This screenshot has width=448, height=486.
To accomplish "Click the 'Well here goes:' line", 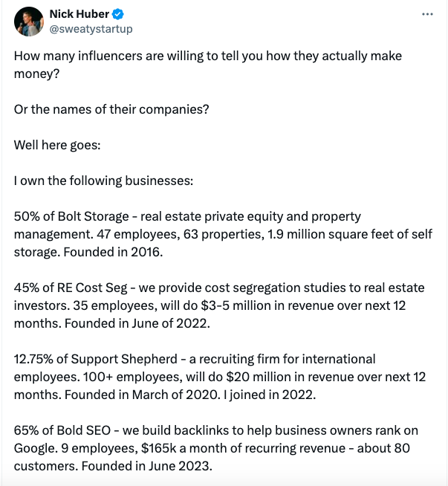I will [57, 145].
